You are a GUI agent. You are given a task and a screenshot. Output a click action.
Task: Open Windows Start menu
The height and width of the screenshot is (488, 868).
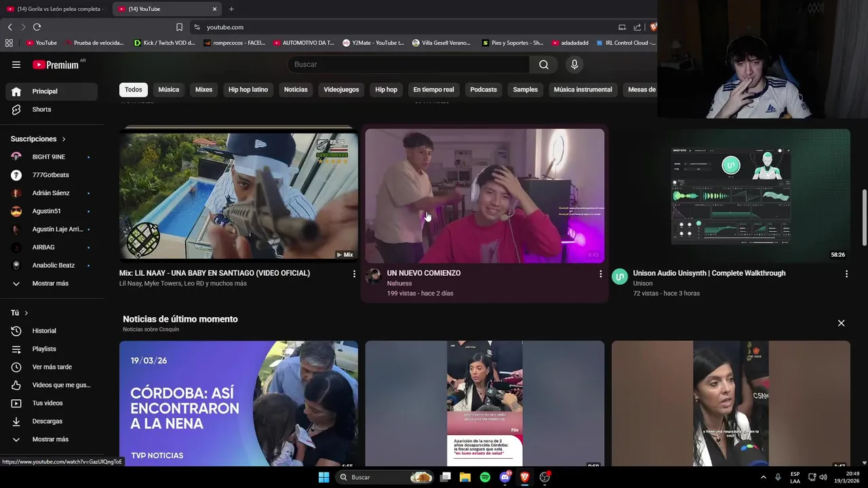pos(324,477)
